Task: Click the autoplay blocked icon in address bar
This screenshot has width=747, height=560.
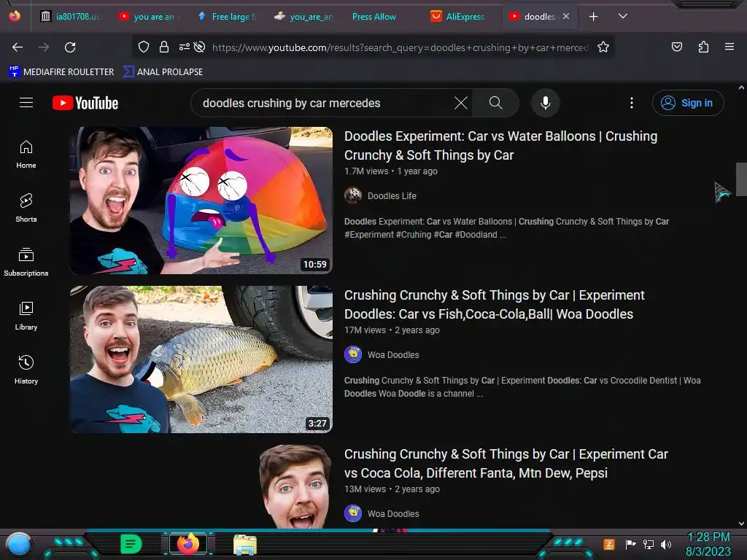Action: pyautogui.click(x=200, y=47)
